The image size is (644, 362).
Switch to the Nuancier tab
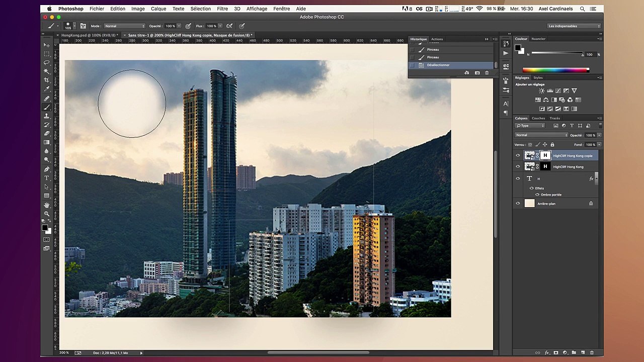point(538,39)
